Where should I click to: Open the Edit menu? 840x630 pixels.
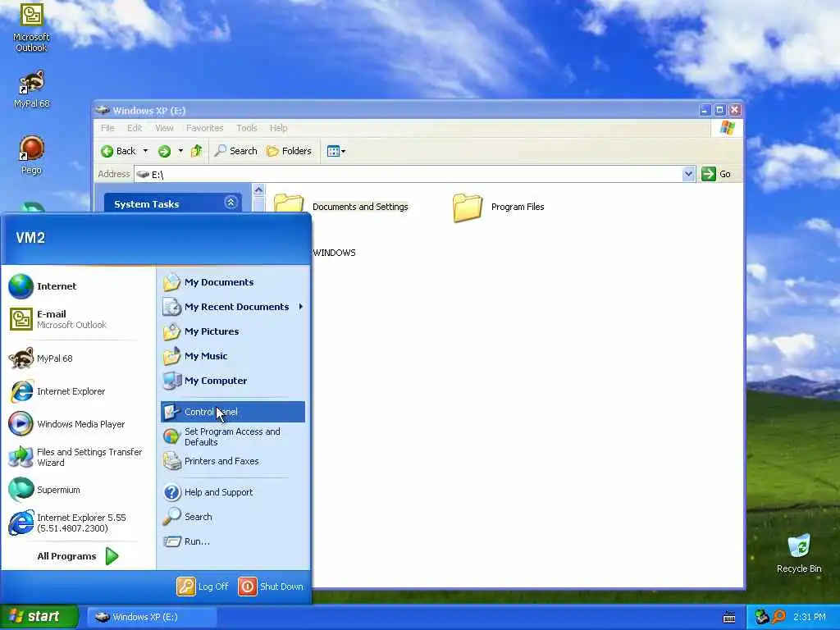(135, 128)
